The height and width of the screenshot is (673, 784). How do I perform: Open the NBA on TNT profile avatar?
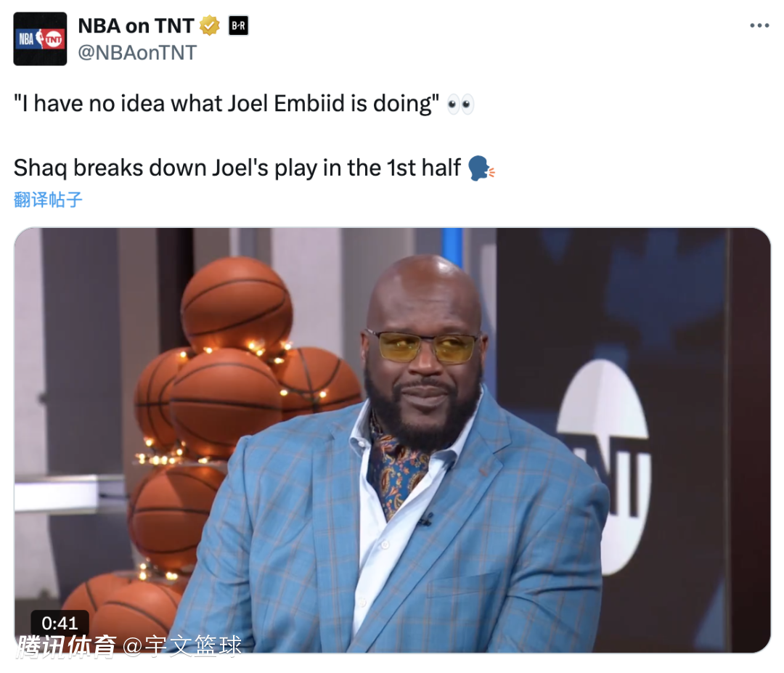click(40, 39)
